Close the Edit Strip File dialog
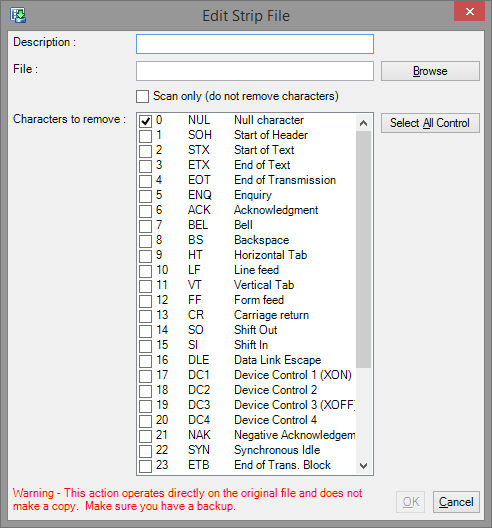This screenshot has width=492, height=528. [x=469, y=12]
